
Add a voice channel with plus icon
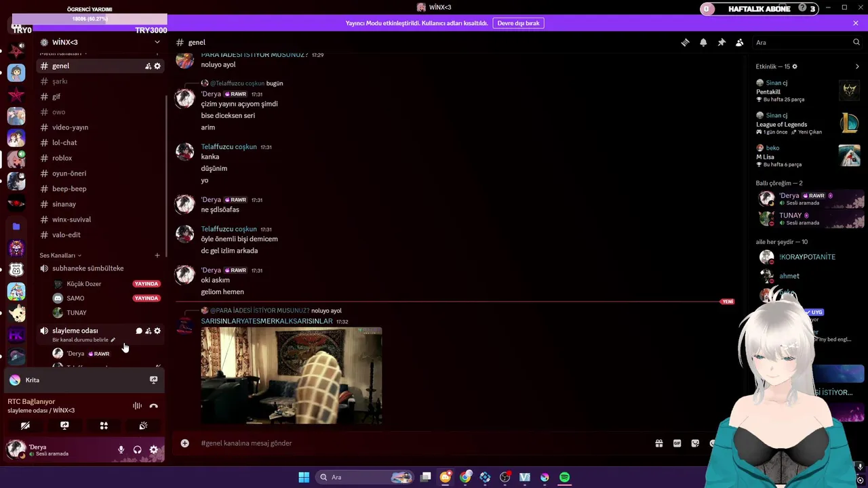pos(157,256)
